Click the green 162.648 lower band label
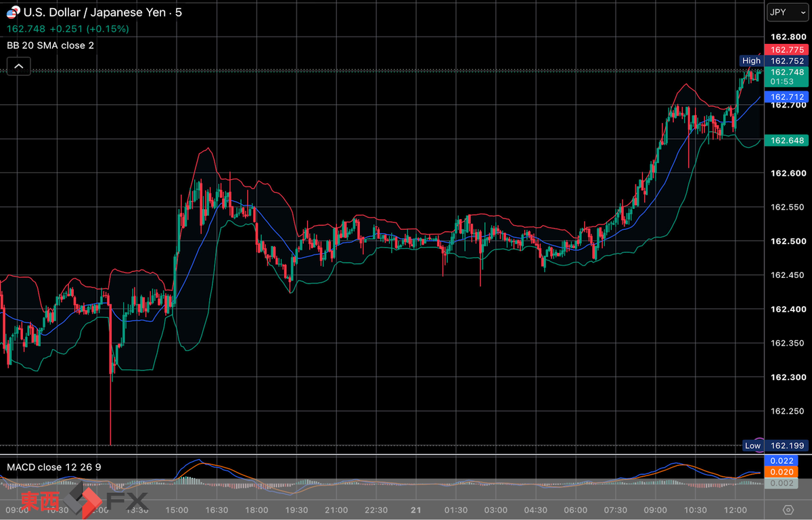812x520 pixels. tap(786, 141)
